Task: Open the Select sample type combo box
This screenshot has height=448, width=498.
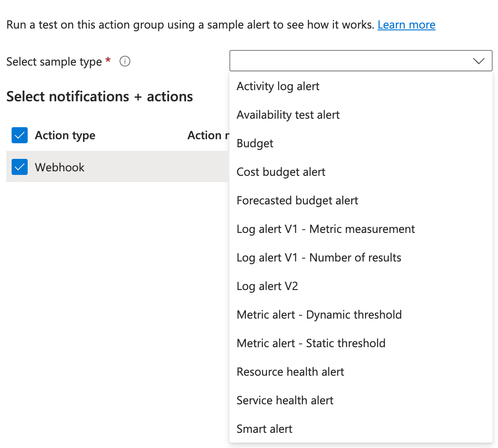Action: pyautogui.click(x=353, y=61)
